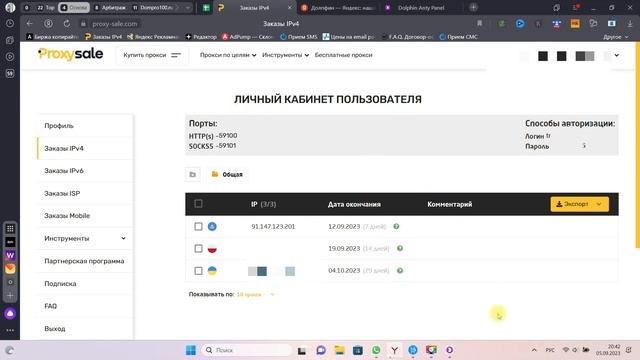Open 'Редактор' bookmark
640x360 pixels.
201,37
